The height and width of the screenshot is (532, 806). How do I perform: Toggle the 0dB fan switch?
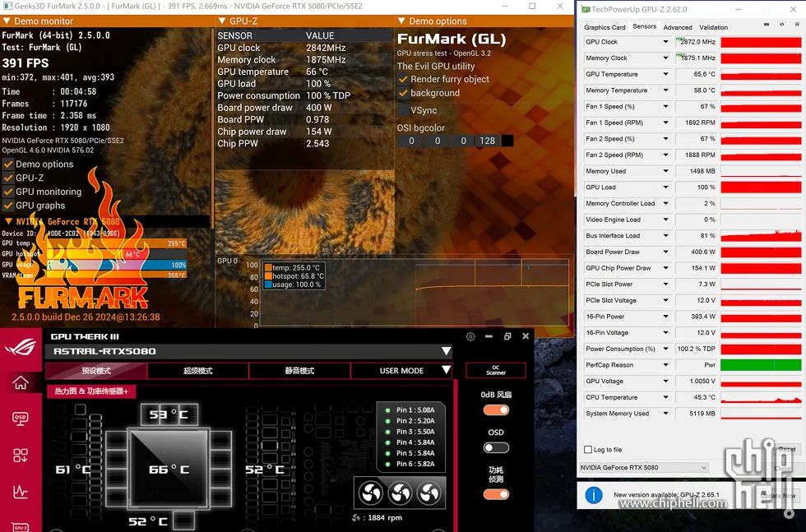pyautogui.click(x=496, y=410)
